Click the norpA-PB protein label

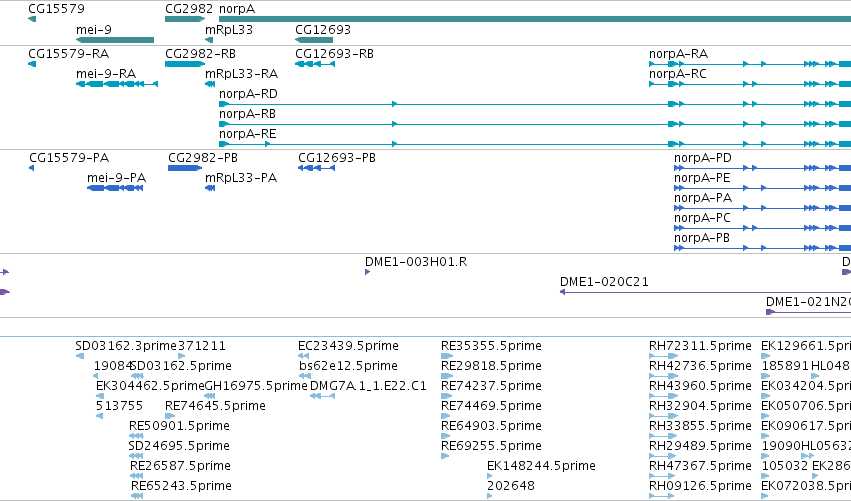(702, 238)
